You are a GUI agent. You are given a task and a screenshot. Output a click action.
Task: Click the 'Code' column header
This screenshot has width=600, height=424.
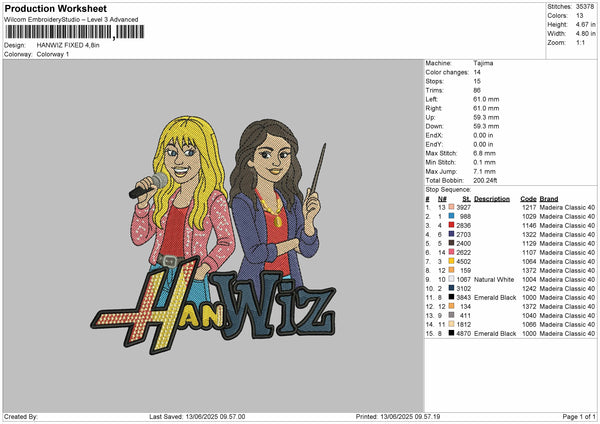(528, 199)
